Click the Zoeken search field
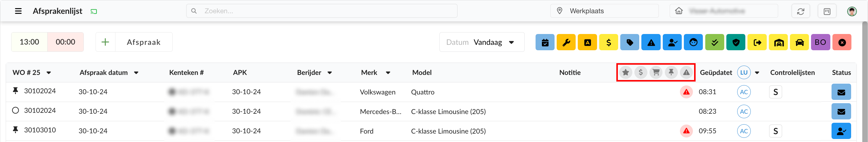This screenshot has width=868, height=142. (x=322, y=11)
